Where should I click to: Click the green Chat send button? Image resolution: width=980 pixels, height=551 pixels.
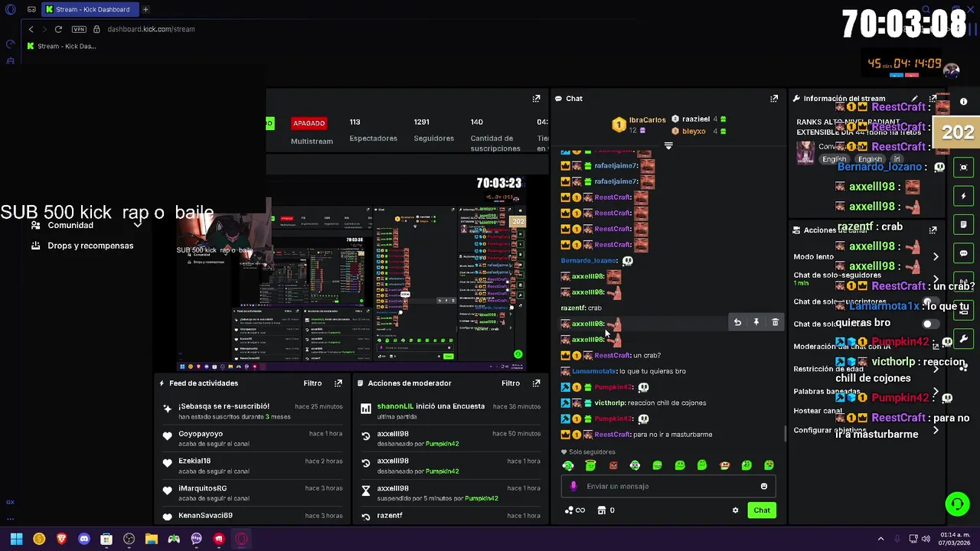(x=762, y=510)
